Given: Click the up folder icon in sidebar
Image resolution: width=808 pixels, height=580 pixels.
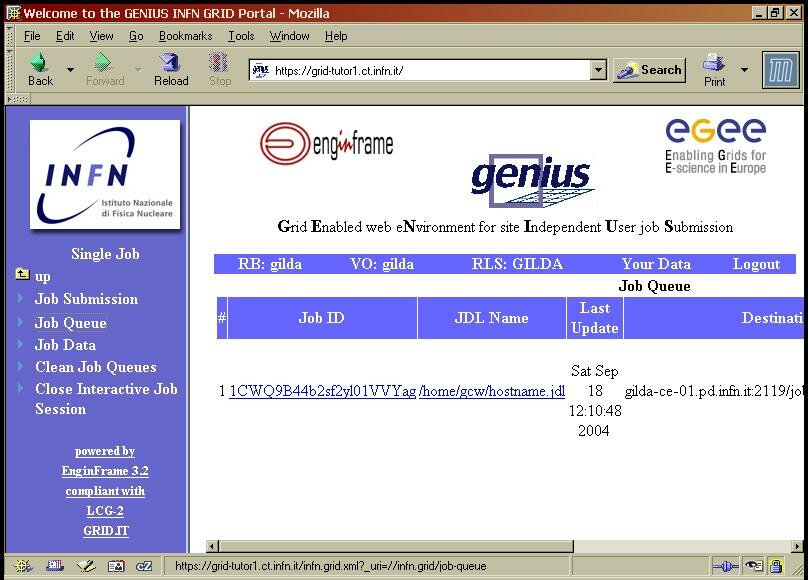Looking at the screenshot, I should (x=22, y=274).
